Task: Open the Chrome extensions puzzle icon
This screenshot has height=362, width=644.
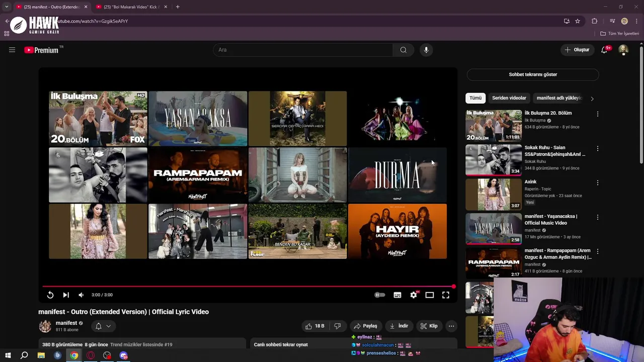Action: [595, 21]
